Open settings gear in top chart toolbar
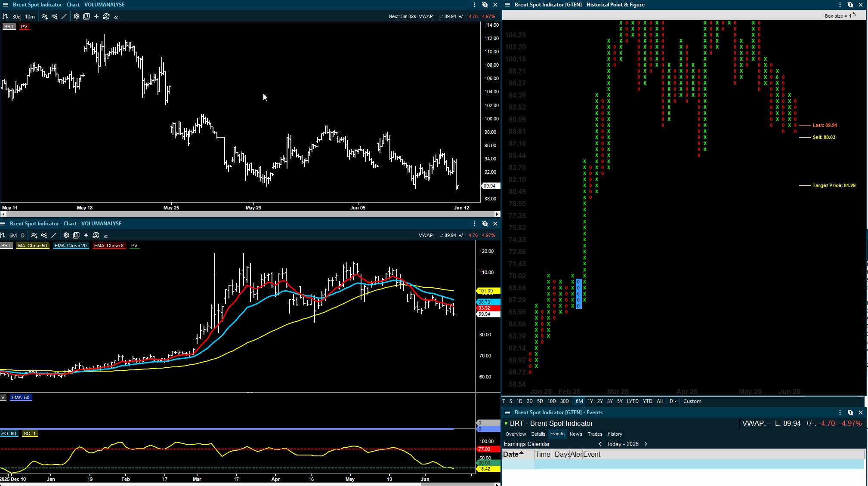This screenshot has width=868, height=486. point(76,16)
